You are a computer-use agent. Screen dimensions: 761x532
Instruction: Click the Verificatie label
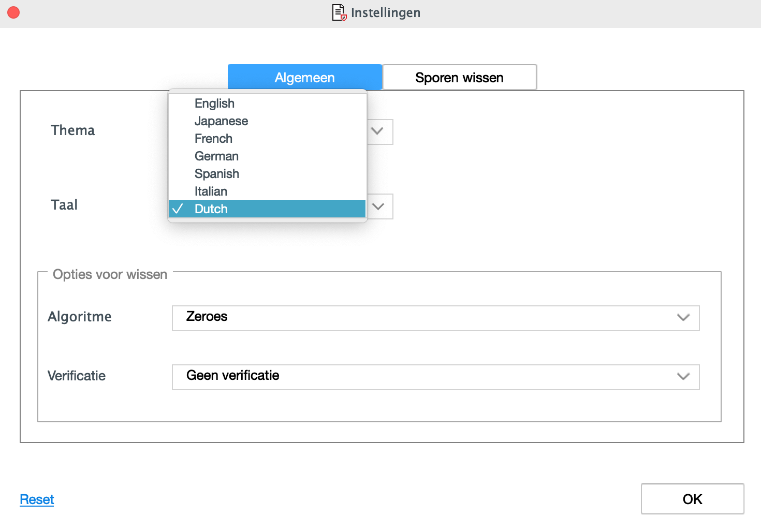[77, 376]
